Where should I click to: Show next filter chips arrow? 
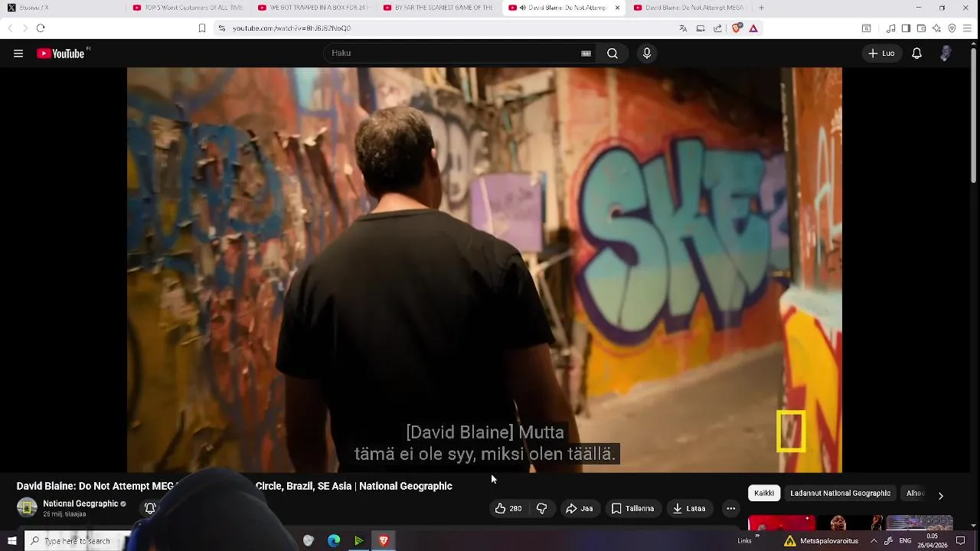[940, 495]
